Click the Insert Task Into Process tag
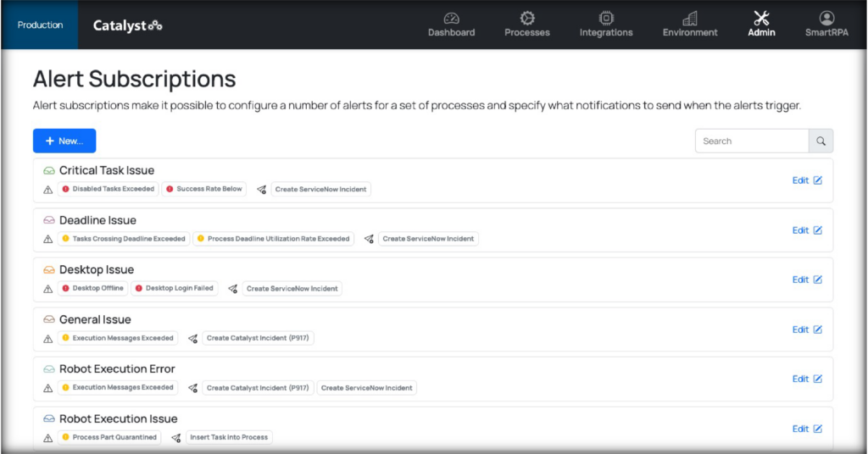868x454 pixels. pos(230,437)
